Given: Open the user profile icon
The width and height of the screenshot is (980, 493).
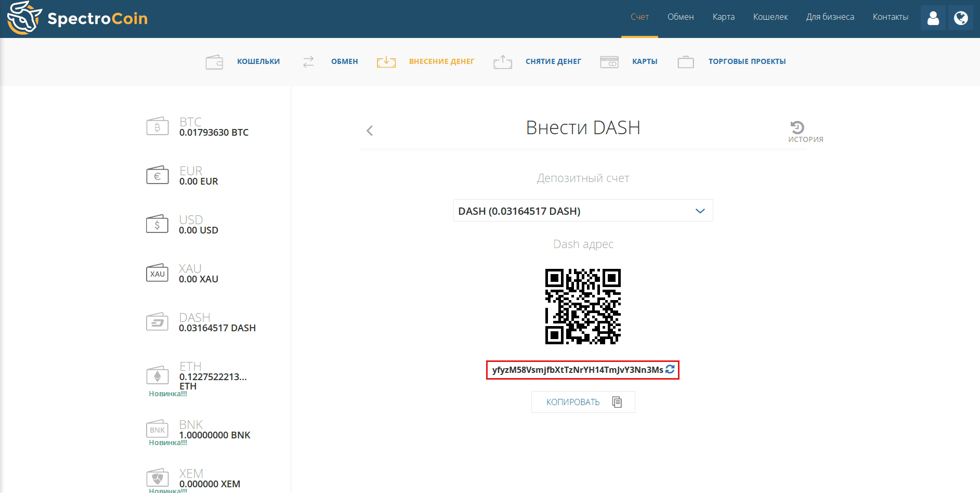Looking at the screenshot, I should (933, 18).
